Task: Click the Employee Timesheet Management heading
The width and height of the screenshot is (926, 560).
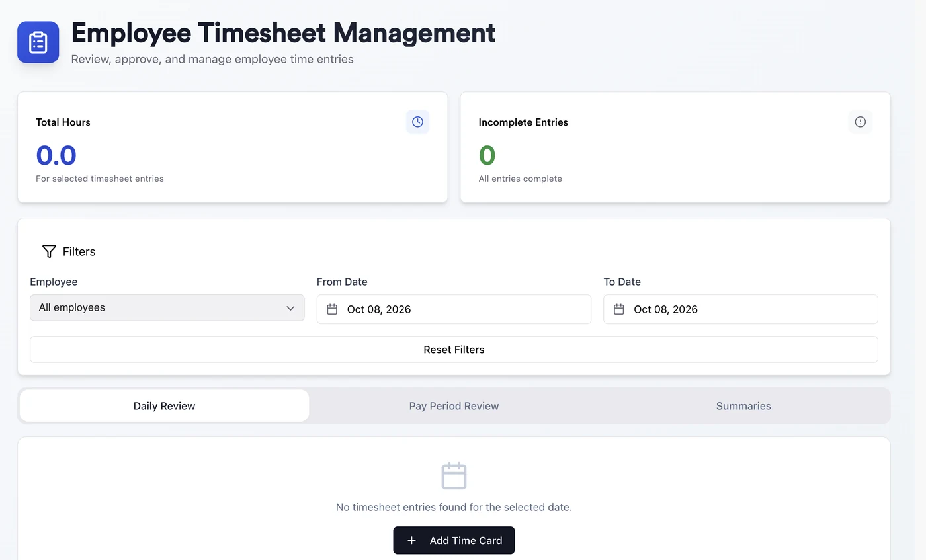Action: [283, 32]
